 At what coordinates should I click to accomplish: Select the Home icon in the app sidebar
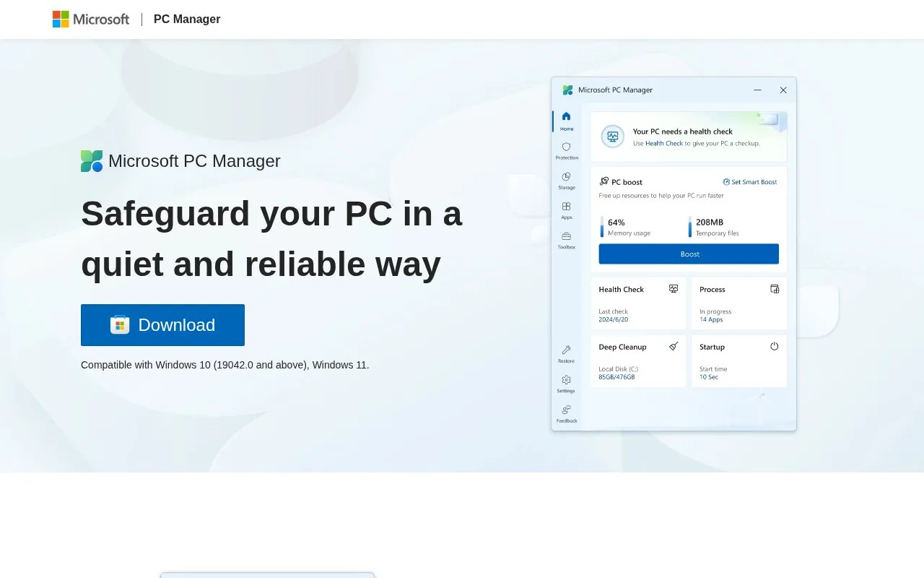pos(566,116)
